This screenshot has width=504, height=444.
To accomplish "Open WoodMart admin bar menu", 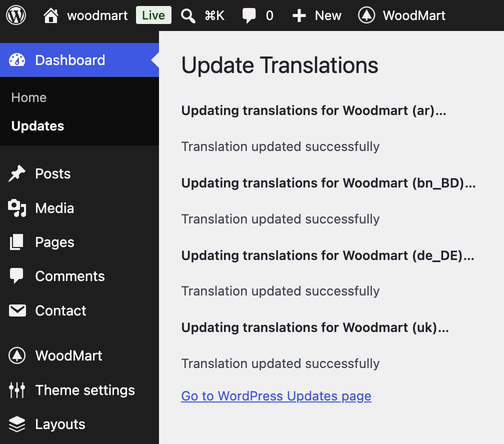I will [x=414, y=15].
